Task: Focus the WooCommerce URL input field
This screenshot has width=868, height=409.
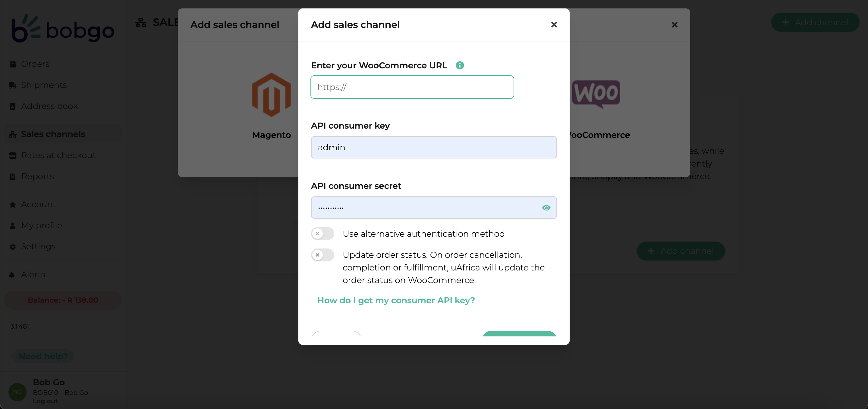Action: 412,87
